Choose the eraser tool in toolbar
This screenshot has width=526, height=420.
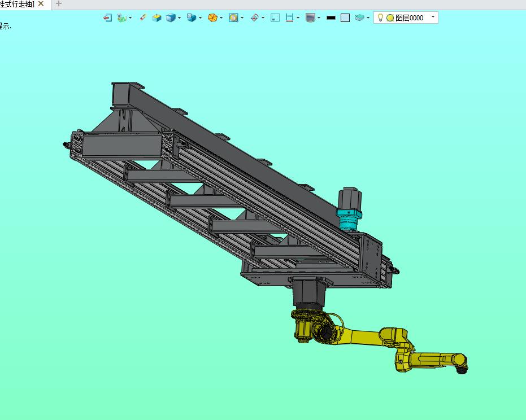point(143,17)
